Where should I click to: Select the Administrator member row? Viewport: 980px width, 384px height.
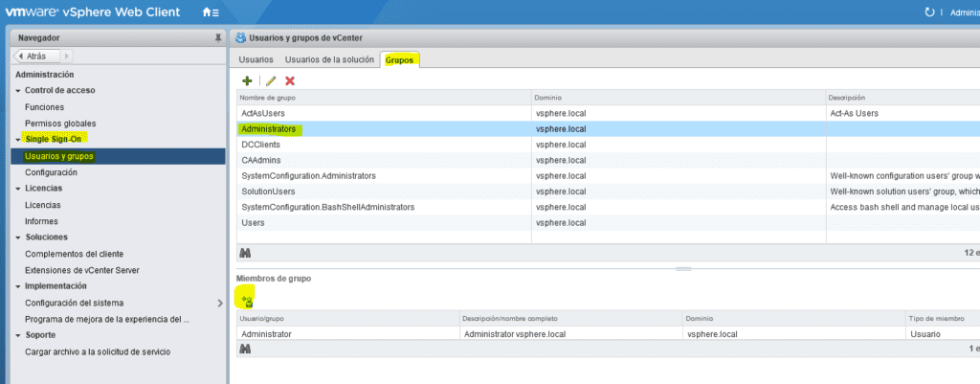coord(608,334)
